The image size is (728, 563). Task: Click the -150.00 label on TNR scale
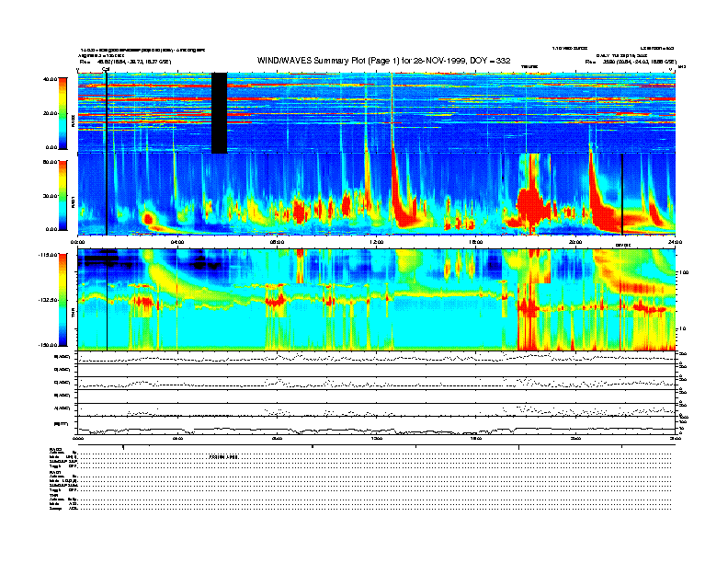click(48, 345)
